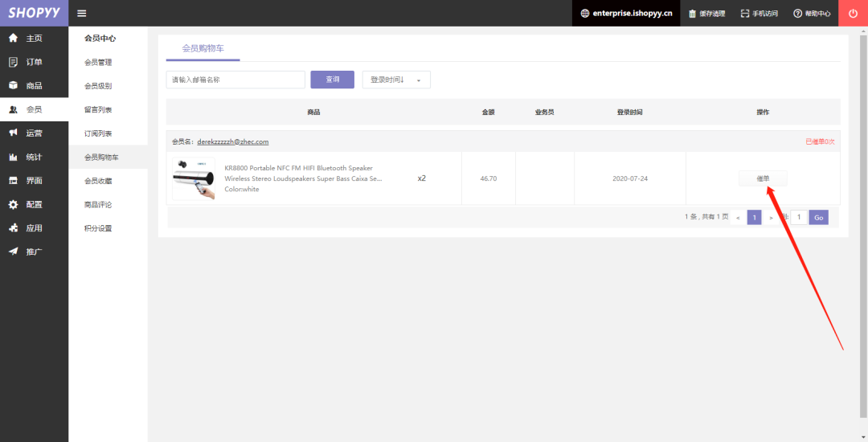The width and height of the screenshot is (868, 442).
Task: Switch to the 会员购物车 tab
Action: (203, 49)
